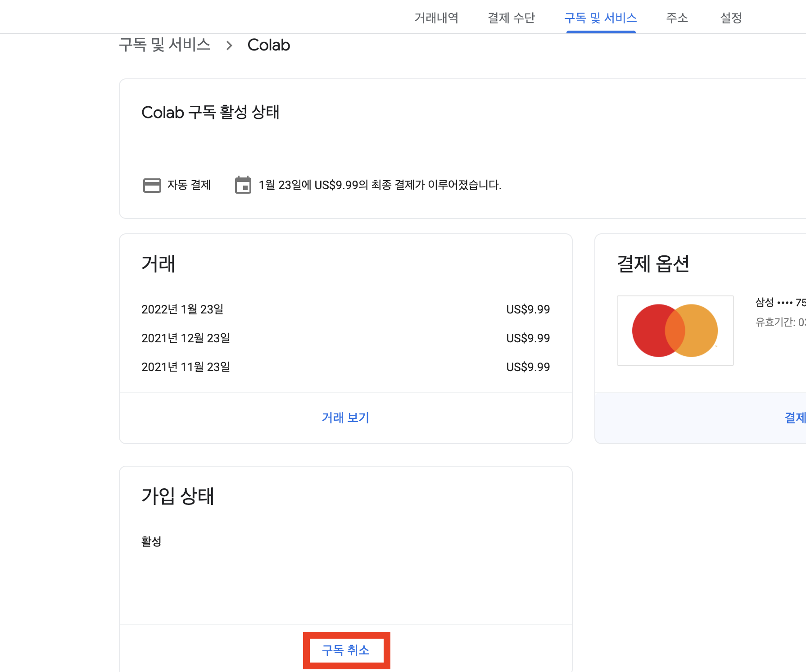
Task: Click Colab in the breadcrumb path
Action: pyautogui.click(x=268, y=45)
